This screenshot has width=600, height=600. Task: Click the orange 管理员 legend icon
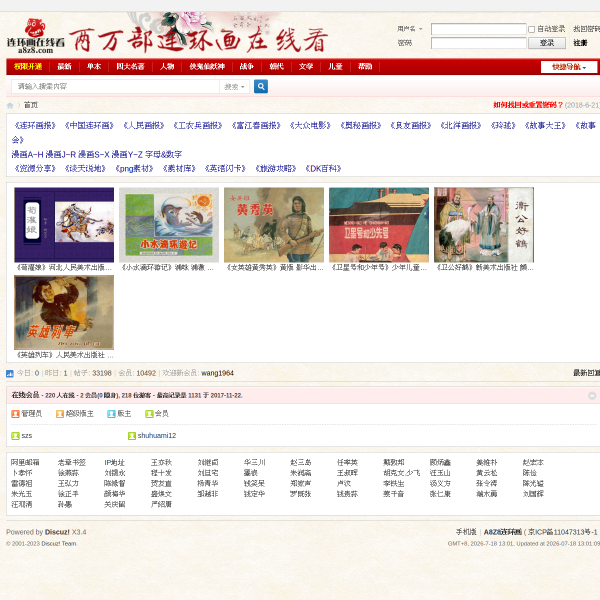[x=15, y=414]
